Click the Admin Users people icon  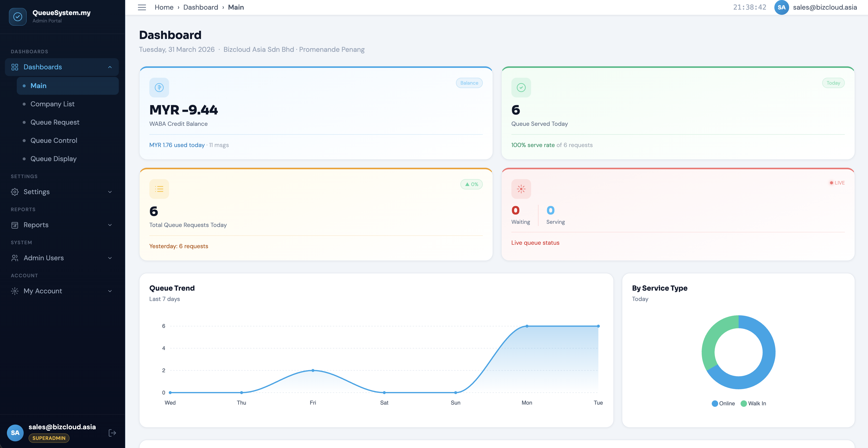pyautogui.click(x=15, y=258)
